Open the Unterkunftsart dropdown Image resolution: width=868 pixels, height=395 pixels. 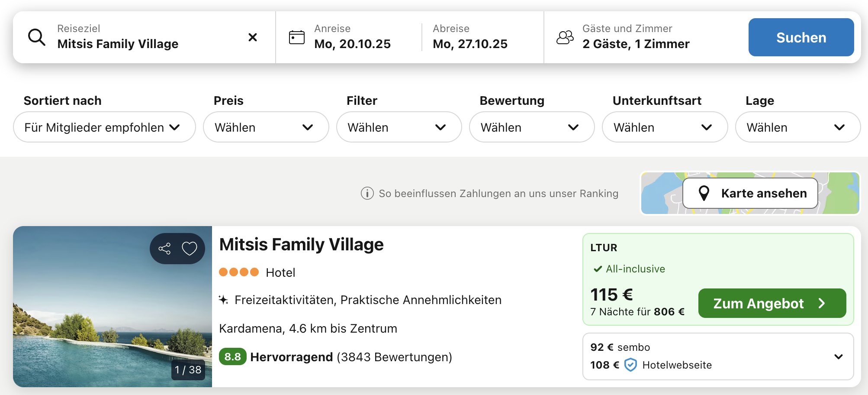(665, 127)
